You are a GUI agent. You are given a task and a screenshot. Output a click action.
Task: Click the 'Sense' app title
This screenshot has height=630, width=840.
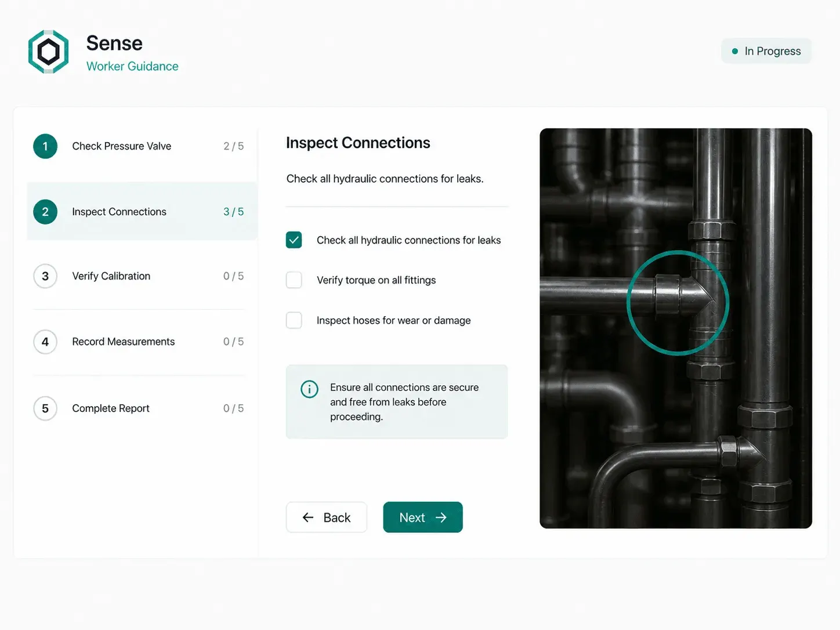[x=114, y=43]
